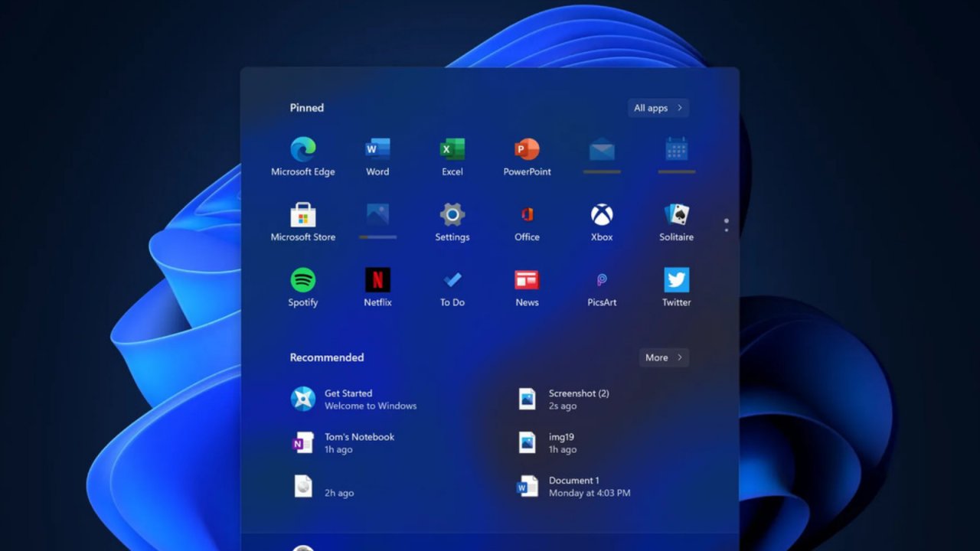Expand All apps list
Image resolution: width=980 pixels, height=551 pixels.
[x=658, y=108]
